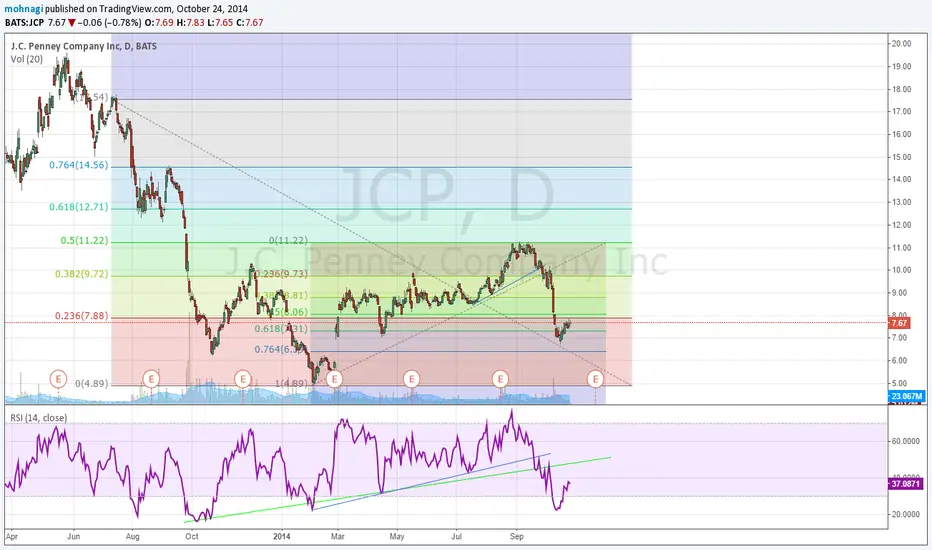
Task: Select the 0.618(12.71) Fibonacci level label
Action: point(78,207)
